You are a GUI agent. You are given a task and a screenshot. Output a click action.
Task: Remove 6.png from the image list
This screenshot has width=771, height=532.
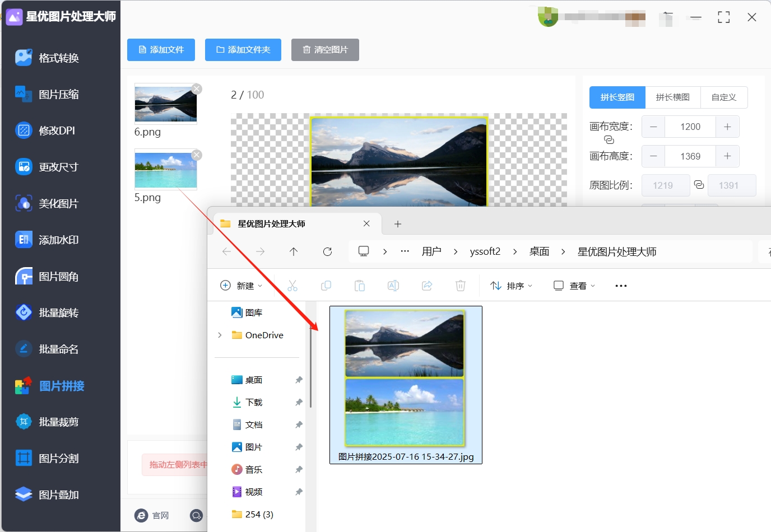(197, 88)
